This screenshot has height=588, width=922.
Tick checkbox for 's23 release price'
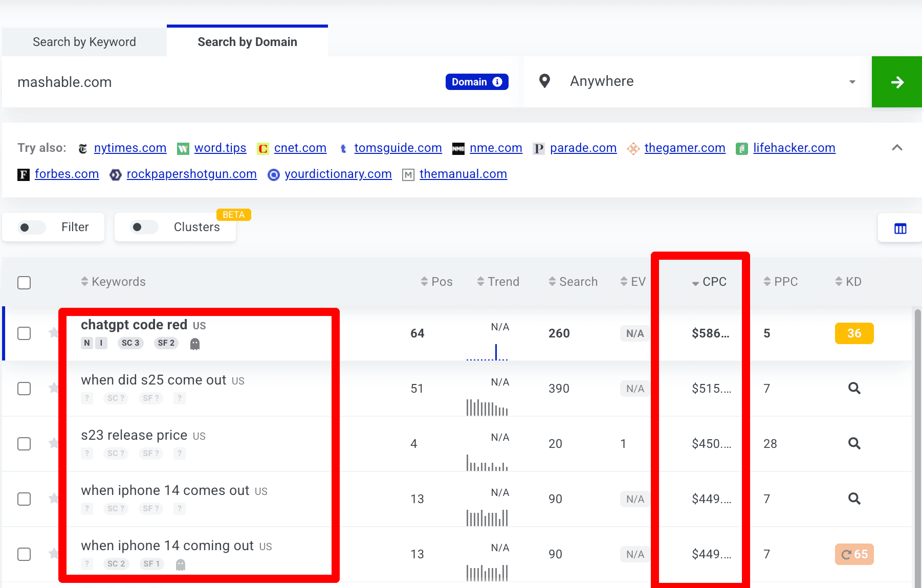pyautogui.click(x=24, y=444)
